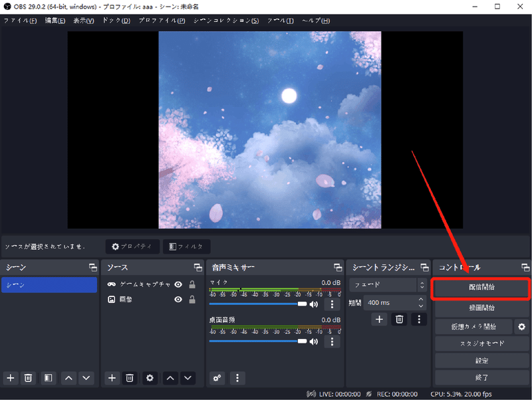Undock the 音声ミキサー panel
This screenshot has width=532, height=400.
338,268
